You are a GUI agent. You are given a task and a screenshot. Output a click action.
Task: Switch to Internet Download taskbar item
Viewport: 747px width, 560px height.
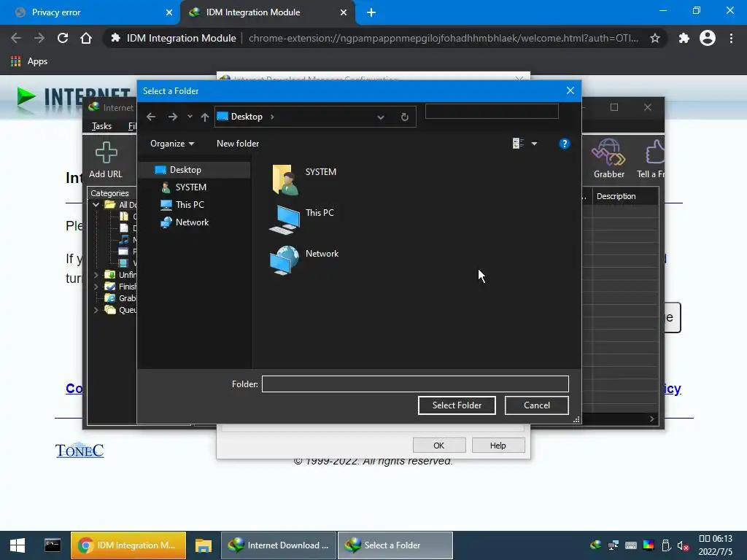279,545
